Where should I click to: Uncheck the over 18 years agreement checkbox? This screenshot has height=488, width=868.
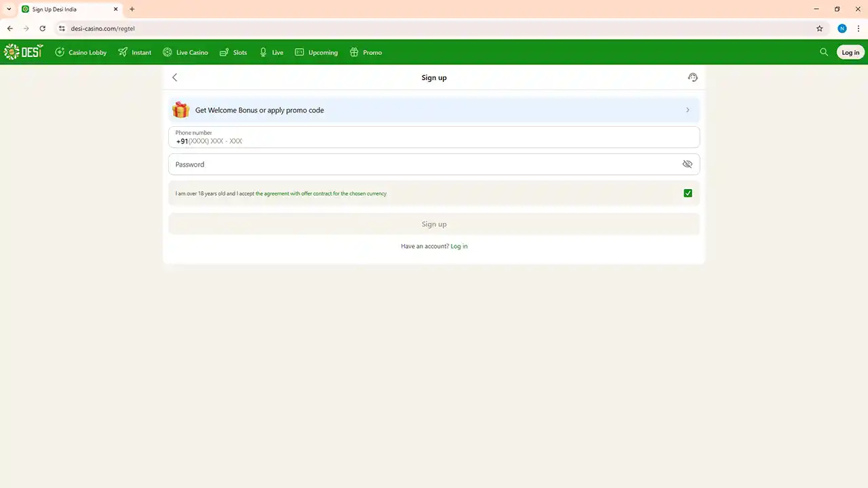688,193
